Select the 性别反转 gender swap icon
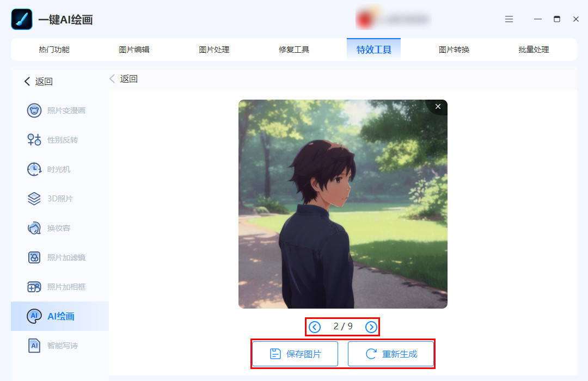 point(34,140)
